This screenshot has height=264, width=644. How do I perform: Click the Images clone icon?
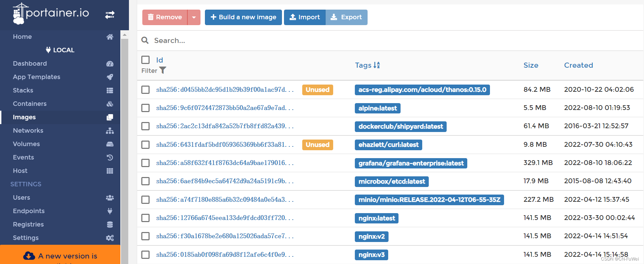point(110,117)
